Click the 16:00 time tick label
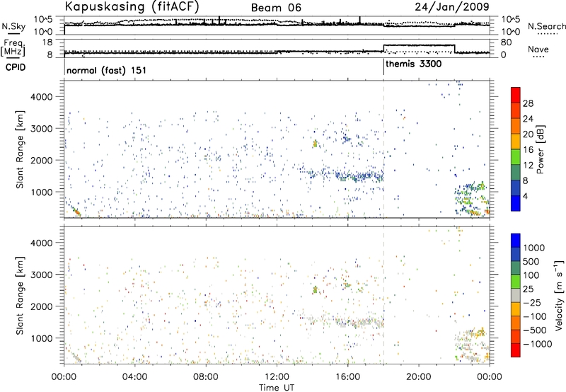The width and height of the screenshot is (566, 392). tap(347, 377)
